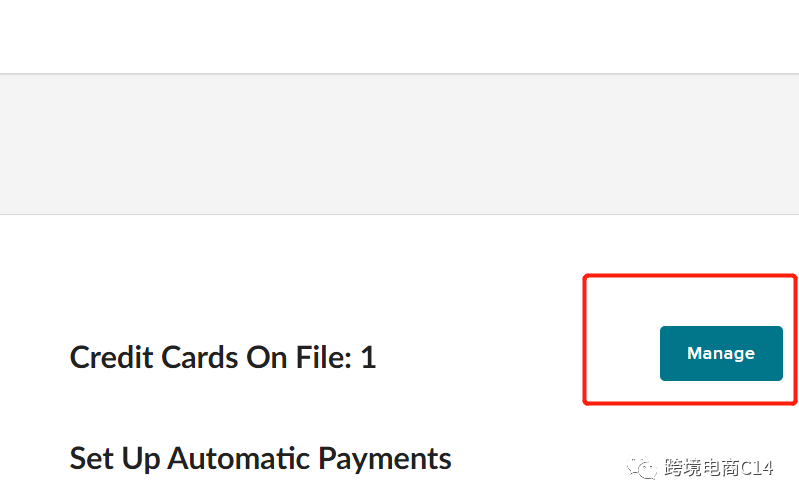Image resolution: width=799 pixels, height=502 pixels.
Task: Click the divider line below the gray banner
Action: point(400,214)
